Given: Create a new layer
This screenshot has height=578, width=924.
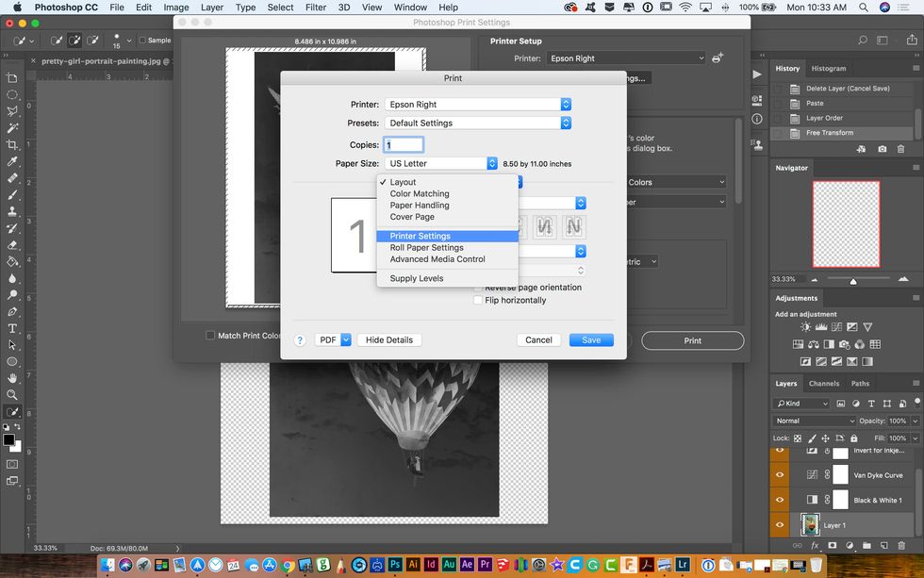Looking at the screenshot, I should pyautogui.click(x=883, y=545).
